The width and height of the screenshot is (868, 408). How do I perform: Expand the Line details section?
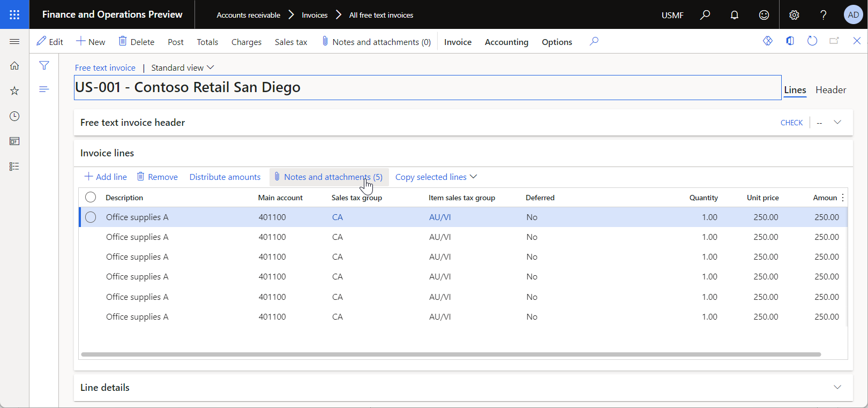tap(837, 387)
